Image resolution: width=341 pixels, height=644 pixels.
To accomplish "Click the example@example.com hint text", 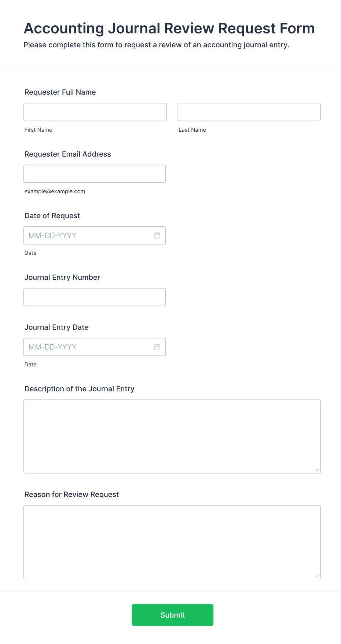I will (55, 191).
